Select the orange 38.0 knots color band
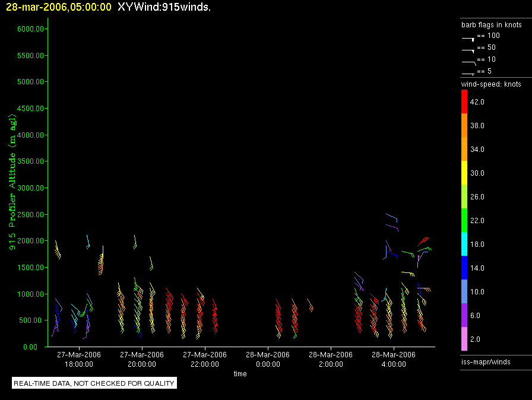The height and width of the screenshot is (400, 532). coord(464,125)
